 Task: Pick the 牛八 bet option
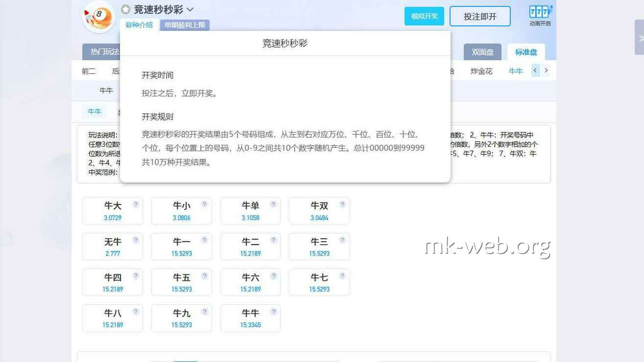click(113, 318)
